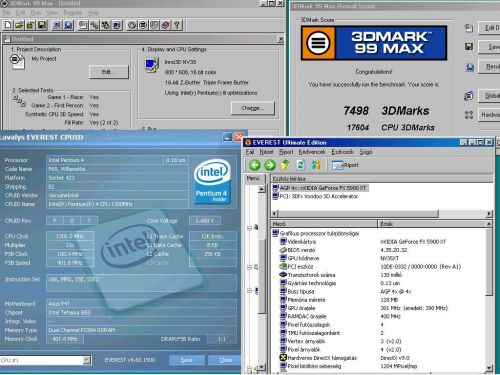
Task: Collapse the second tree node in EVEREST sidebar
Action: pyautogui.click(x=249, y=267)
